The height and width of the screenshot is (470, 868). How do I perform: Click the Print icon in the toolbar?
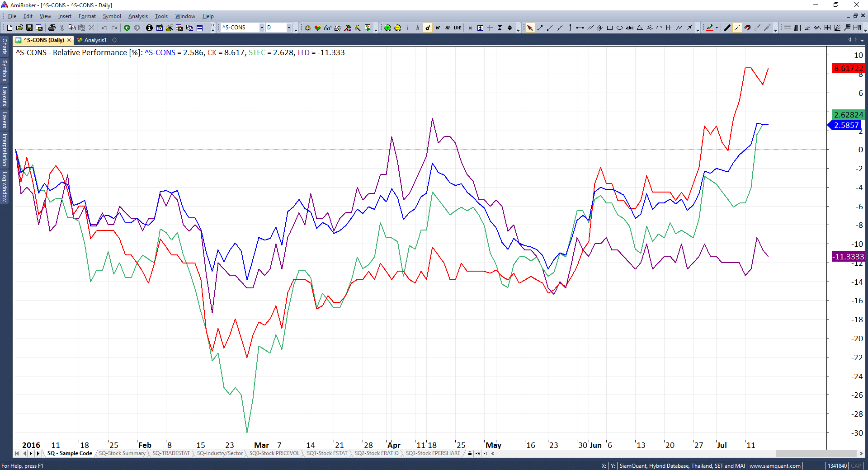click(x=52, y=28)
